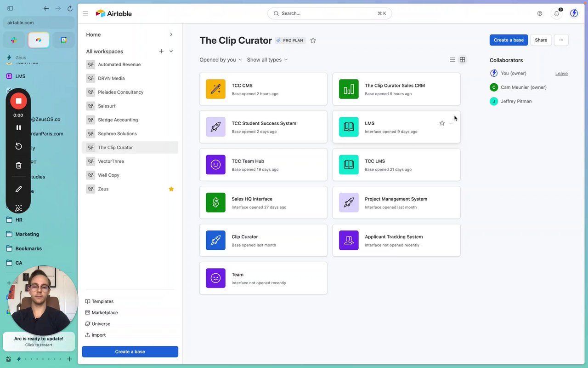Go back in Arc browser
This screenshot has height=368, width=588.
46,8
